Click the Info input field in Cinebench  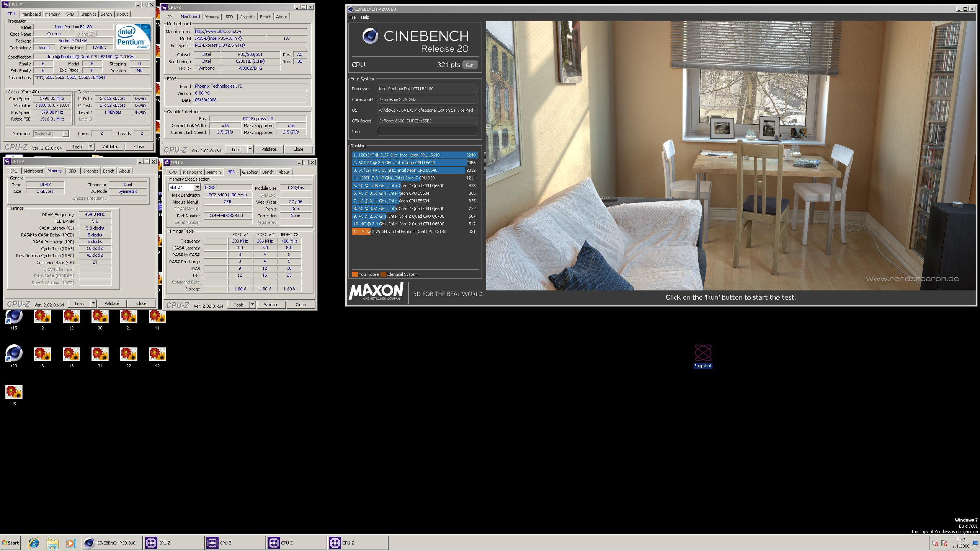[428, 132]
